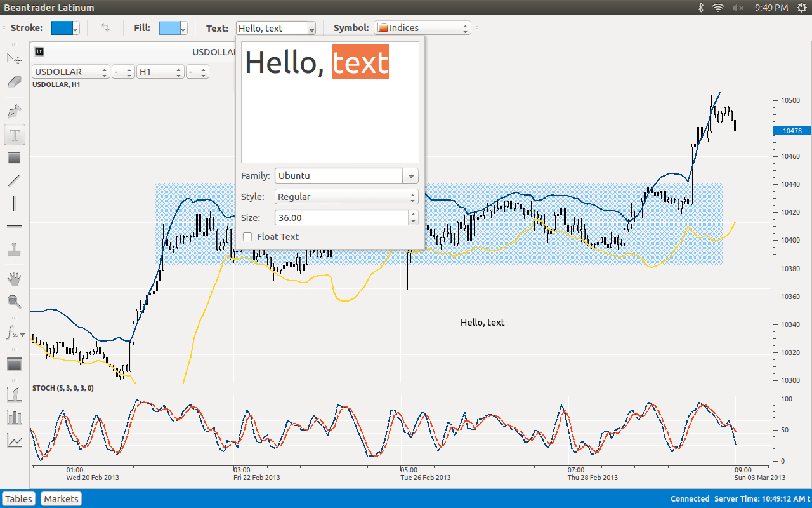Choose the line chart style icon
This screenshot has width=812, height=508.
pos(15,440)
